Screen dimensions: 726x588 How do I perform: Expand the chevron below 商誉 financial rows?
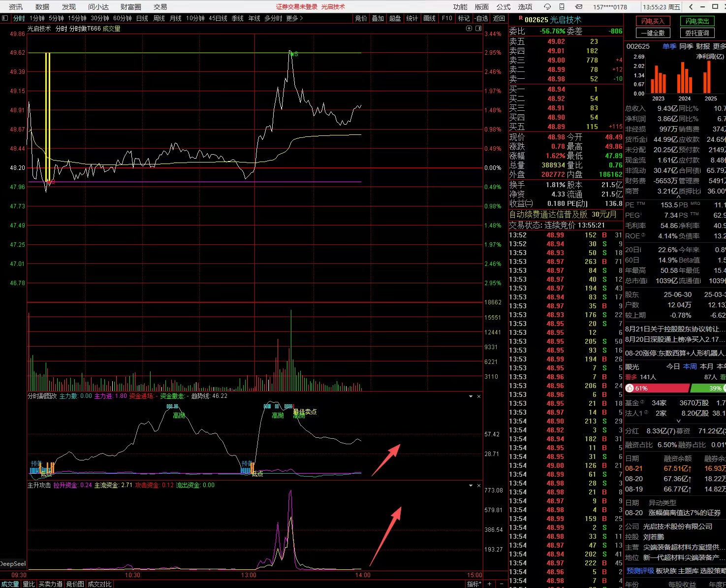coord(678,197)
